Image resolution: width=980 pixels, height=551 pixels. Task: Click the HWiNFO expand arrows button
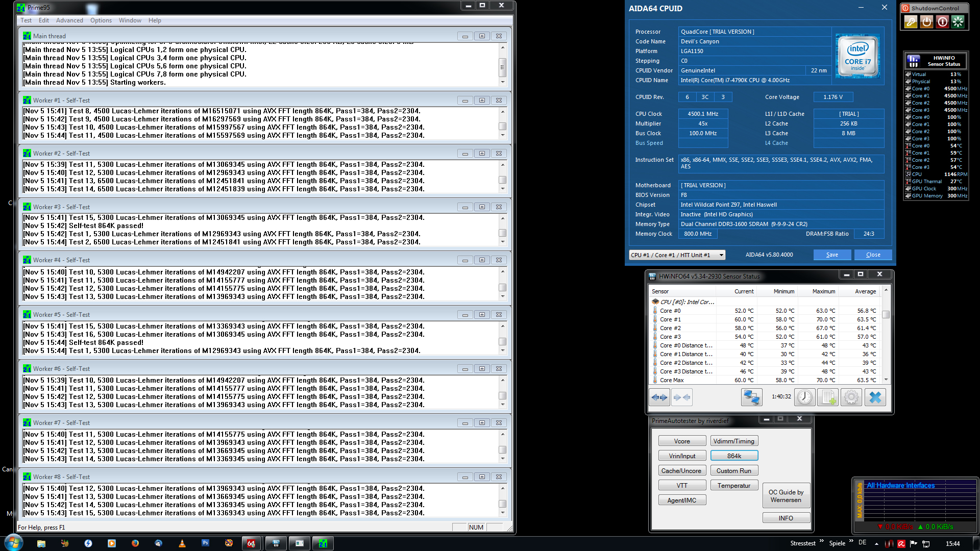coord(659,397)
